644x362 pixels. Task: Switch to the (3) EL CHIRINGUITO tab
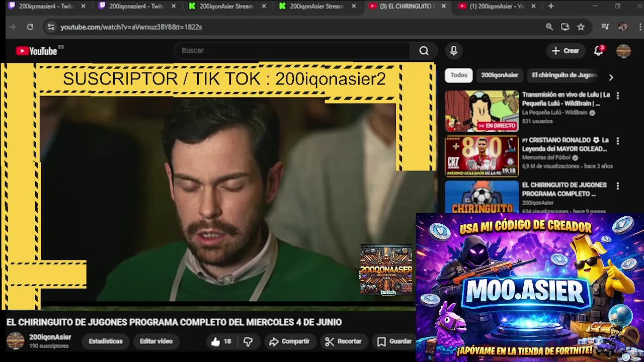[406, 7]
